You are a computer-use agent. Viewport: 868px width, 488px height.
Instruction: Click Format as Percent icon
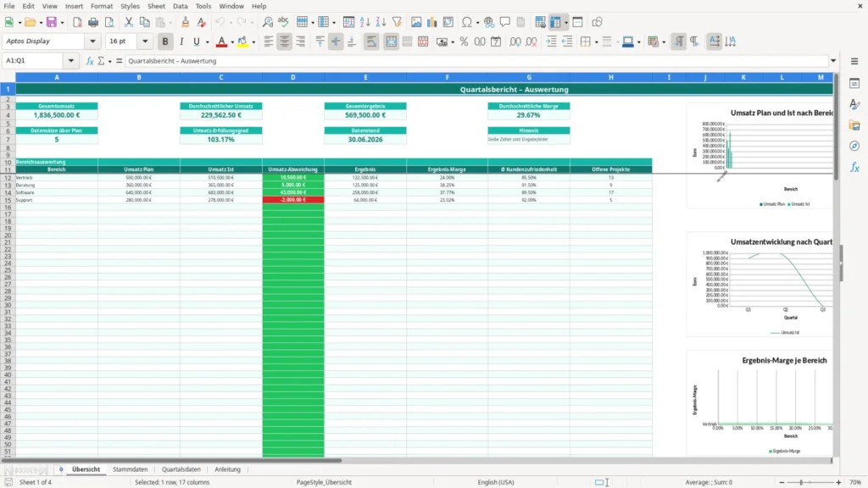pos(464,42)
